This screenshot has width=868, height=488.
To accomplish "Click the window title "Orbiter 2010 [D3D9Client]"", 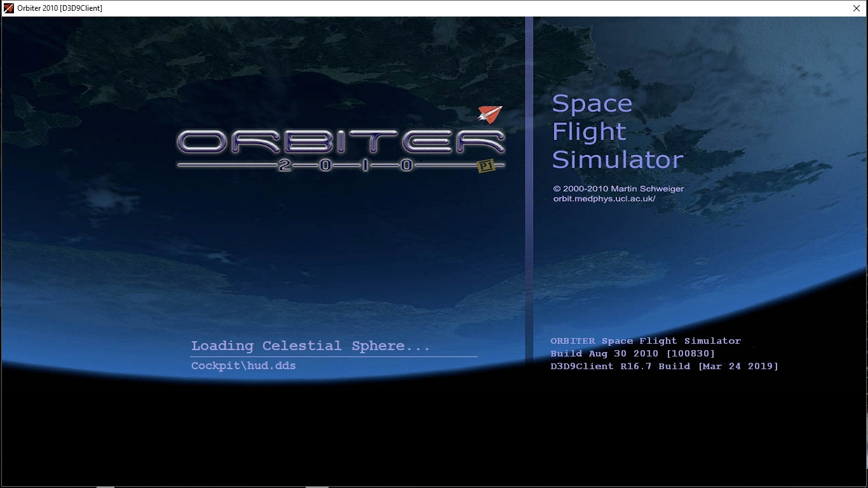I will pyautogui.click(x=60, y=8).
